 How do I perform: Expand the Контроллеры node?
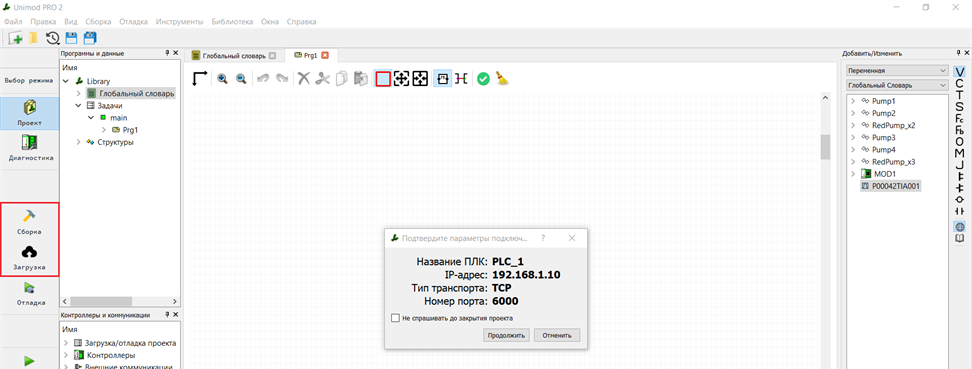66,355
